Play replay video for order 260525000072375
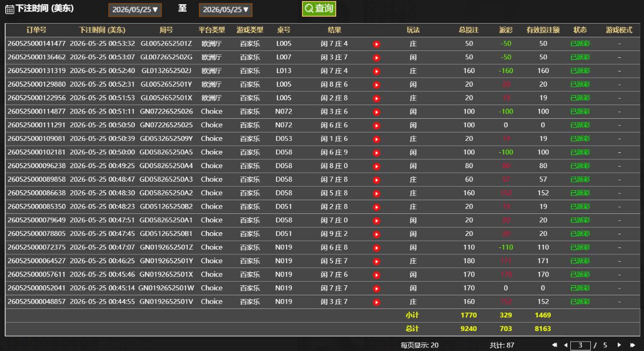This screenshot has width=644, height=351. [376, 248]
